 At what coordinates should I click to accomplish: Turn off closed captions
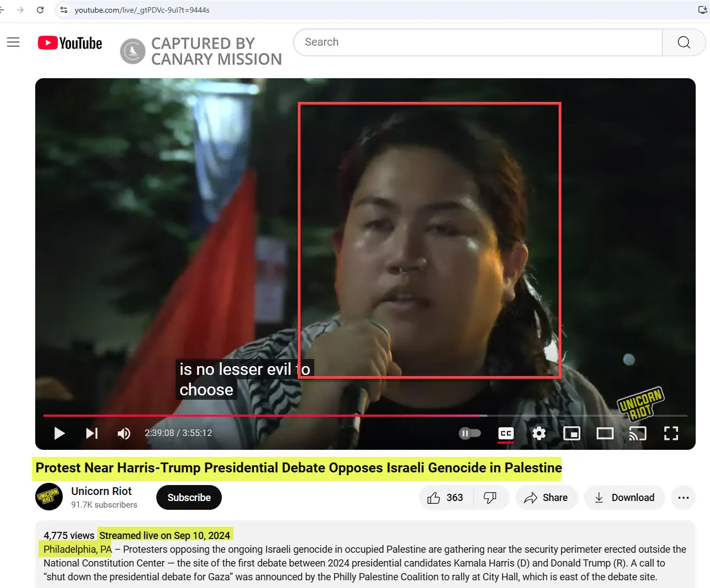(506, 433)
